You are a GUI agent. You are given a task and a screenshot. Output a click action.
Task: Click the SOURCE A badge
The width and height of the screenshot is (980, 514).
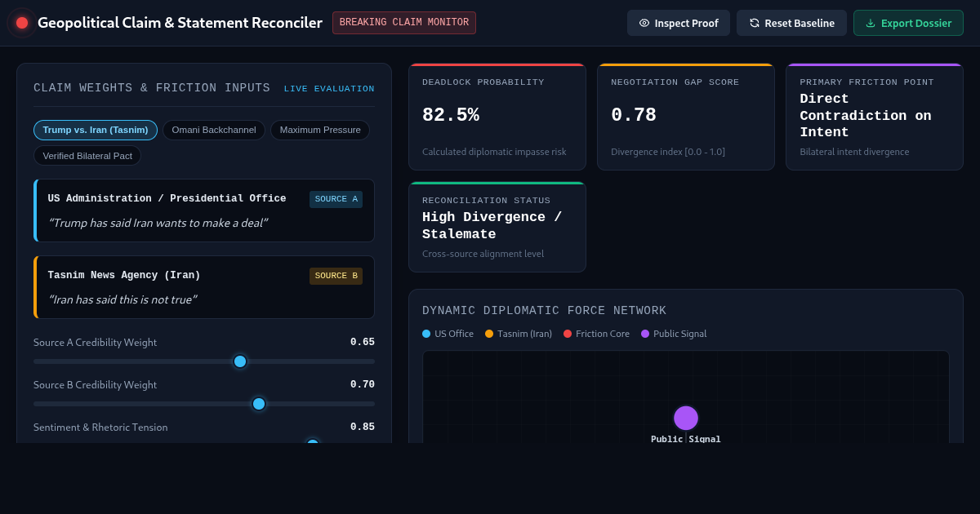click(336, 199)
